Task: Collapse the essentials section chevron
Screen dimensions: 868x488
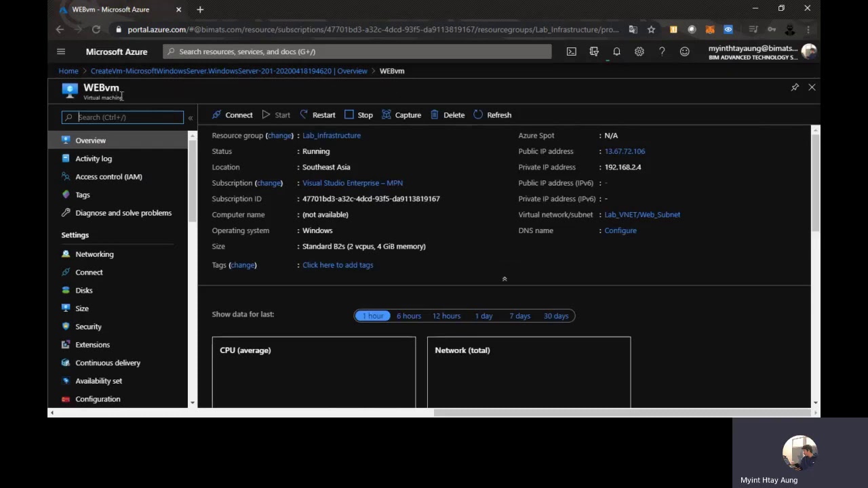Action: coord(504,279)
